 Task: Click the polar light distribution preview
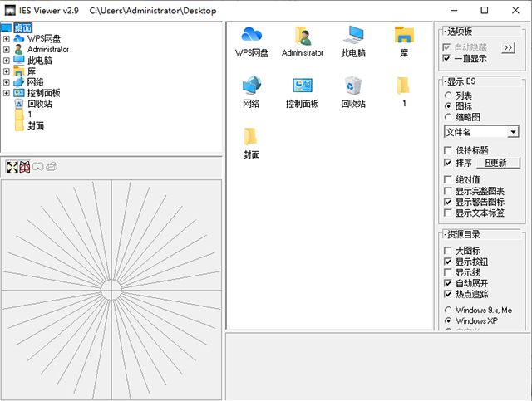point(111,290)
